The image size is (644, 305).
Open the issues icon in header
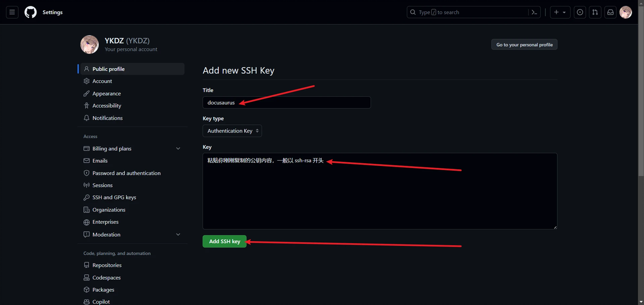[580, 12]
